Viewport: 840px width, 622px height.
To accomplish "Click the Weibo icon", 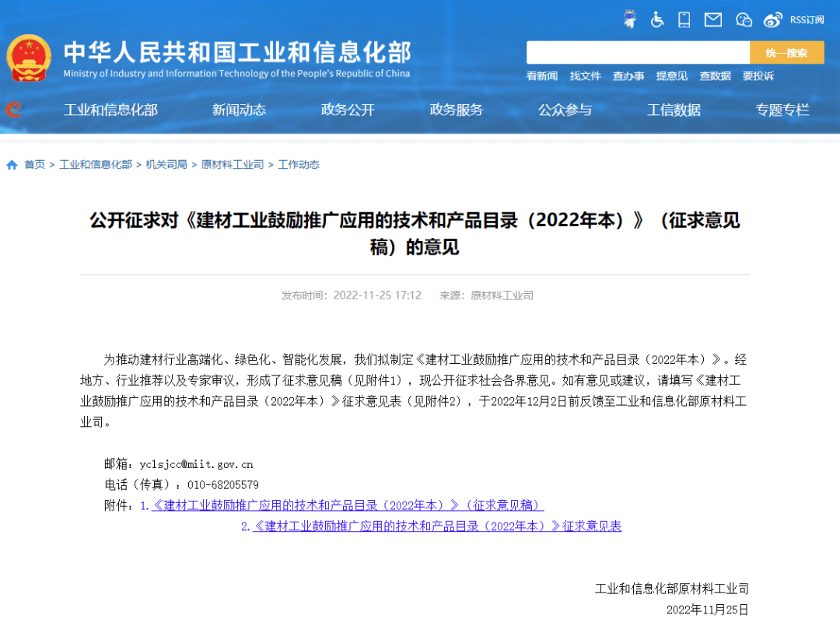I will pos(772,19).
